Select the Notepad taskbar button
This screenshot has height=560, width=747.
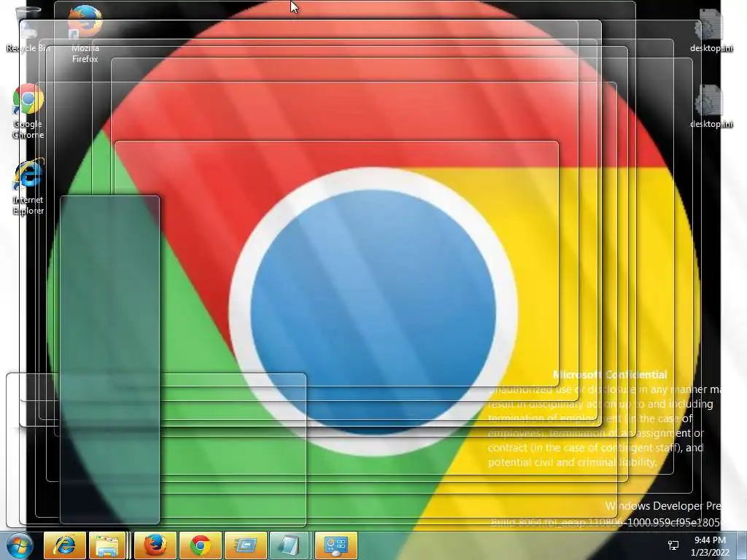coord(289,545)
